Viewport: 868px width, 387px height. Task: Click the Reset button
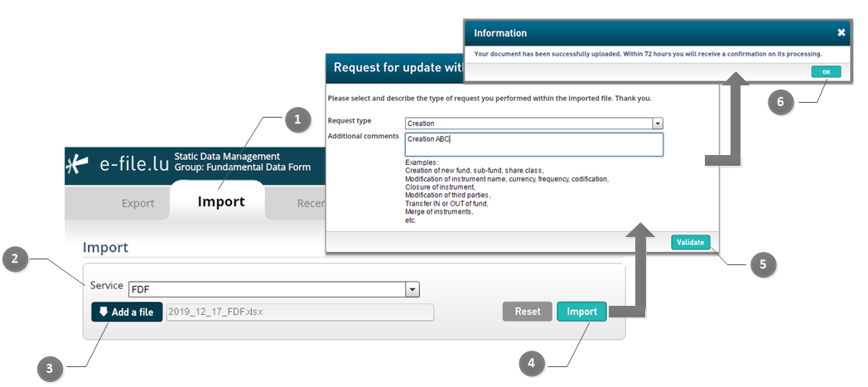528,312
